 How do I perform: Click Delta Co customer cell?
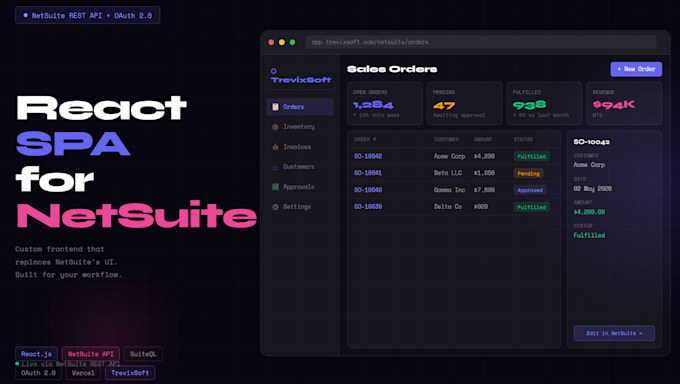click(x=448, y=207)
